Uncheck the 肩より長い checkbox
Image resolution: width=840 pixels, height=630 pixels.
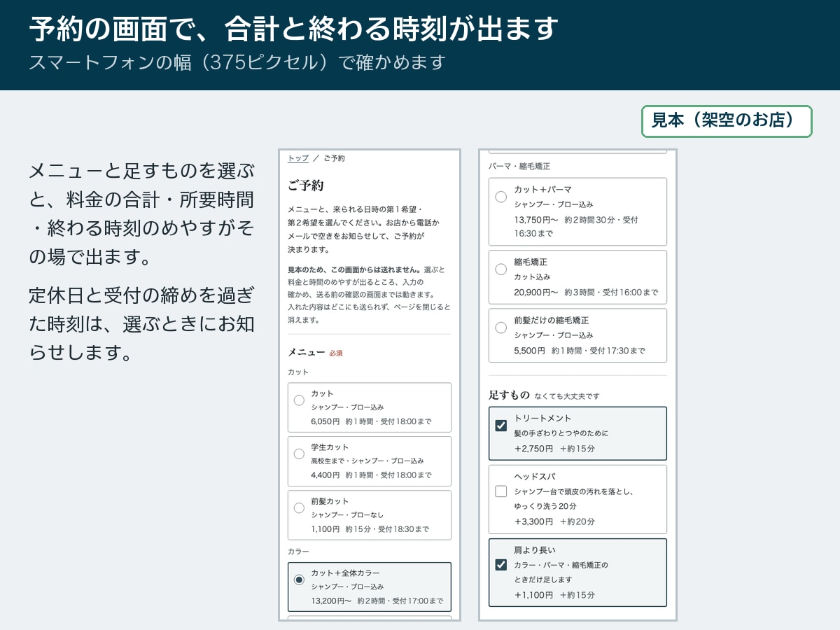[x=500, y=565]
